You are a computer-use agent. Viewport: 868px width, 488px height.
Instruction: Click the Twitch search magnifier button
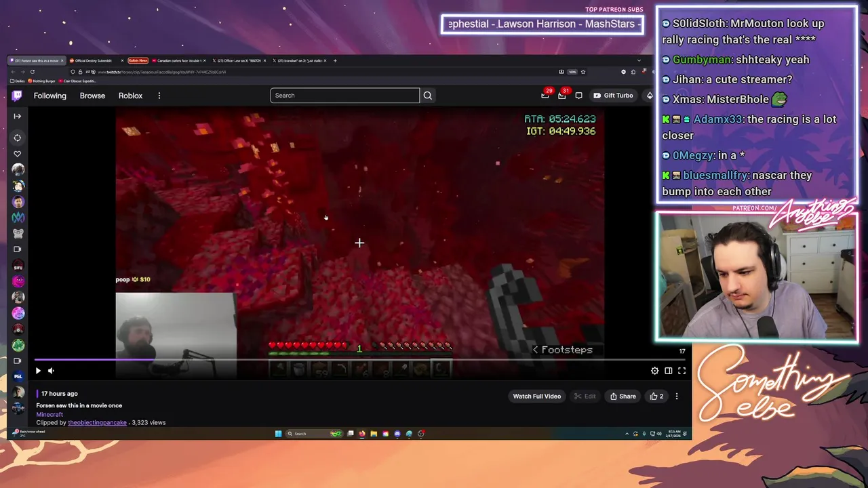click(428, 96)
